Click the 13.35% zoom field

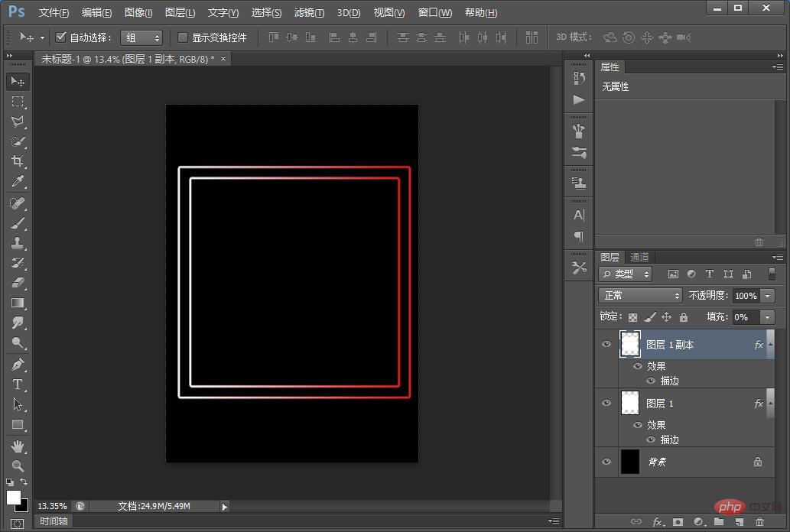53,506
